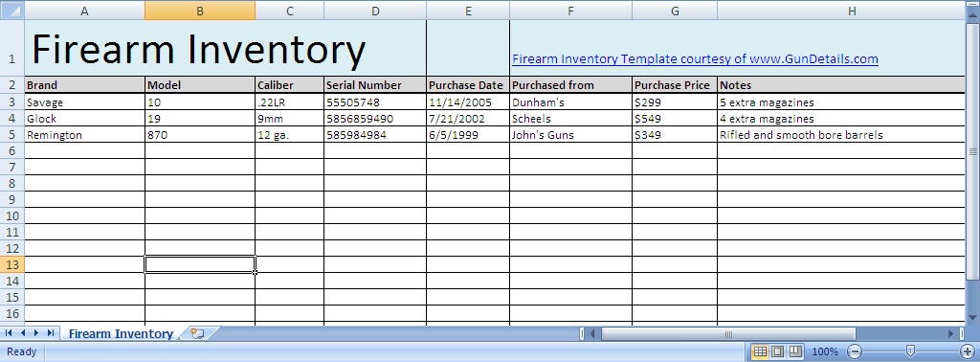
Task: Open the Firearm Inventory sheet tab
Action: point(121,334)
